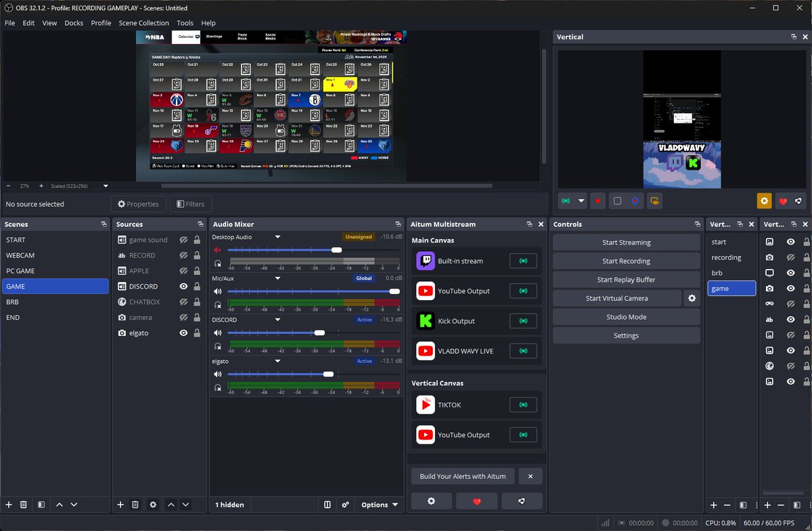Move source up in the Sources panel
812x531 pixels.
coord(171,505)
